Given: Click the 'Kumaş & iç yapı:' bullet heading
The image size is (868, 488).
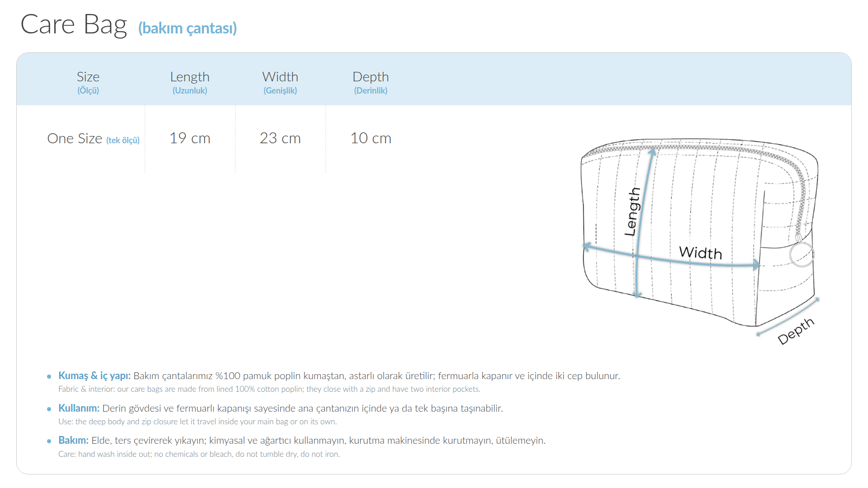Looking at the screenshot, I should pos(94,376).
